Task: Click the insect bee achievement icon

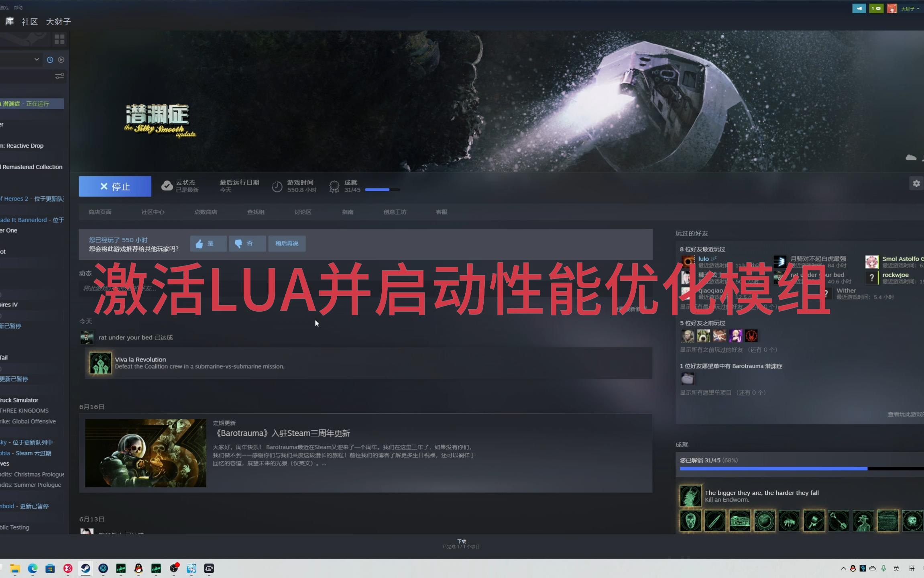Action: pyautogui.click(x=789, y=521)
